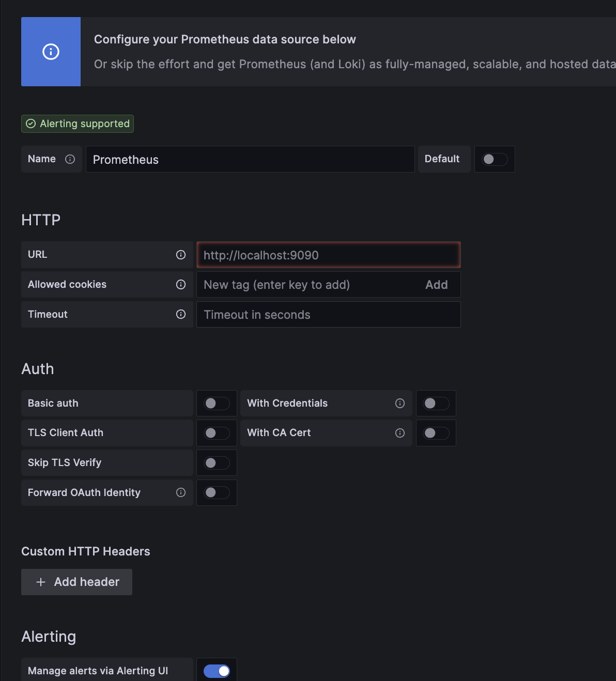Click the HTTP section heading
The width and height of the screenshot is (616, 681).
41,220
